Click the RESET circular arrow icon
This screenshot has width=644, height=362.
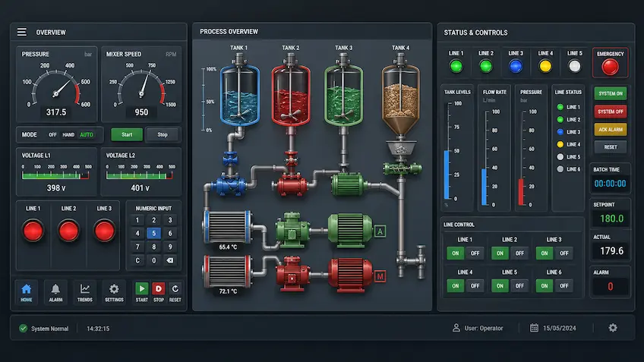coord(175,288)
